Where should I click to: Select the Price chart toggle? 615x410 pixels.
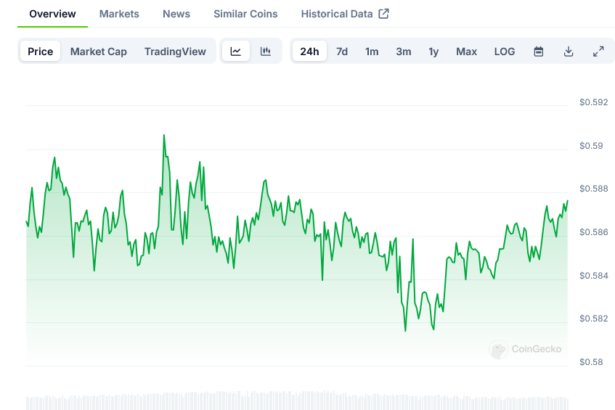tap(41, 51)
